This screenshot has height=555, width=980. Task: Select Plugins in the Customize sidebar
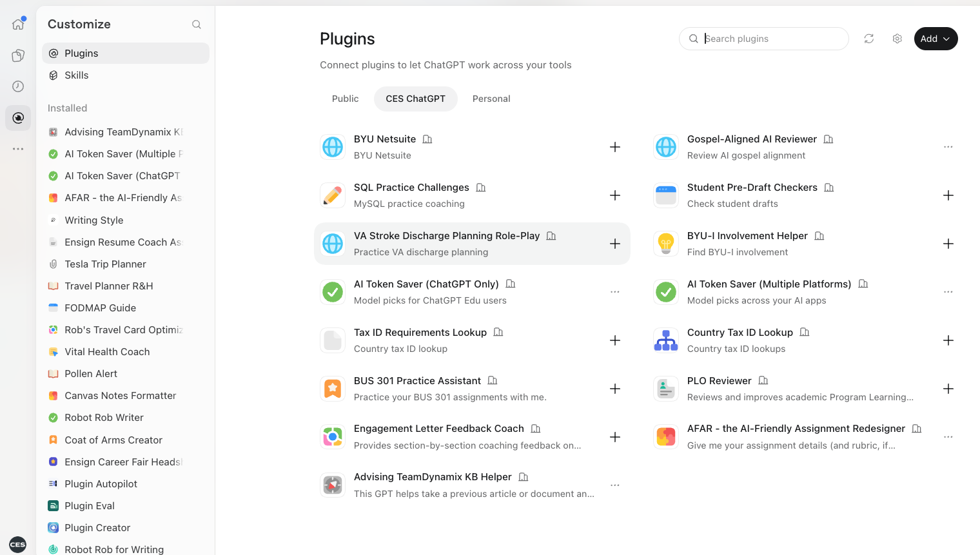point(126,54)
